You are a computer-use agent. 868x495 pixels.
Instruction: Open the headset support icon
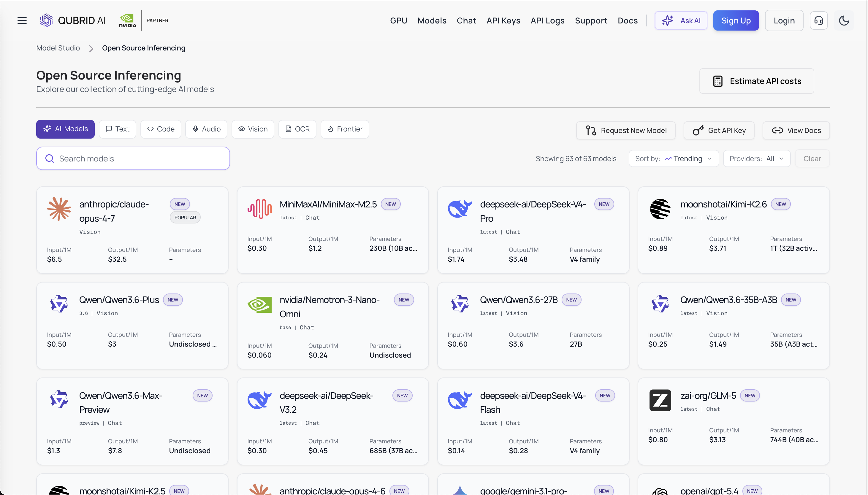click(x=818, y=20)
